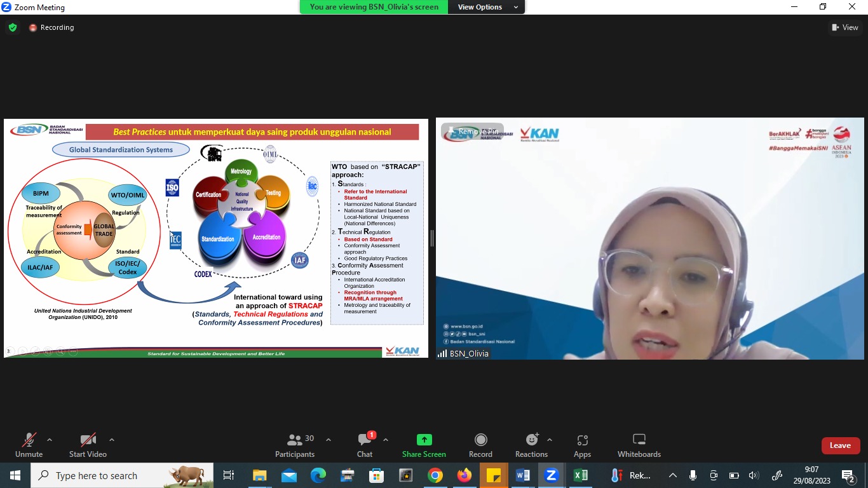The height and width of the screenshot is (488, 868).
Task: Open Microsoft Store from the taskbar
Action: 377,475
